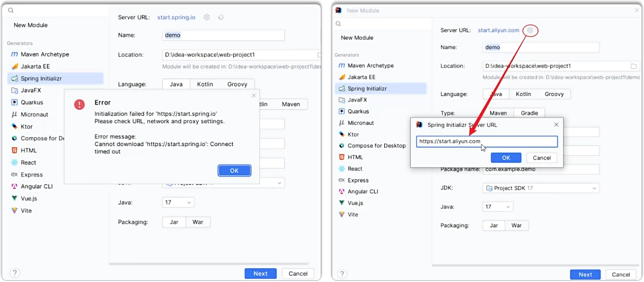Click OK in the Spring Initializr Server URL dialog
This screenshot has height=282, width=644.
point(506,158)
